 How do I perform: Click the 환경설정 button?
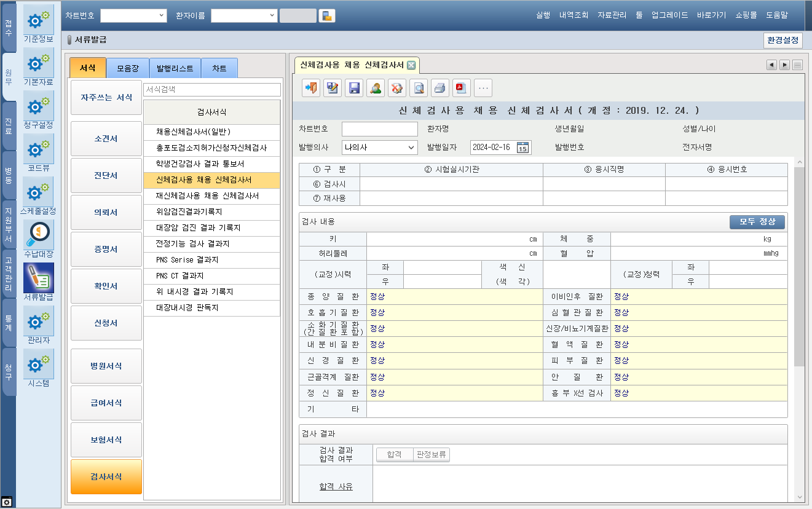click(x=782, y=41)
